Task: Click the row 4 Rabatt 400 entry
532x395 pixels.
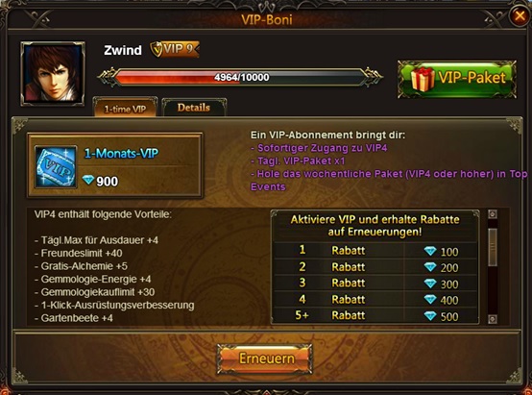Action: [x=375, y=300]
